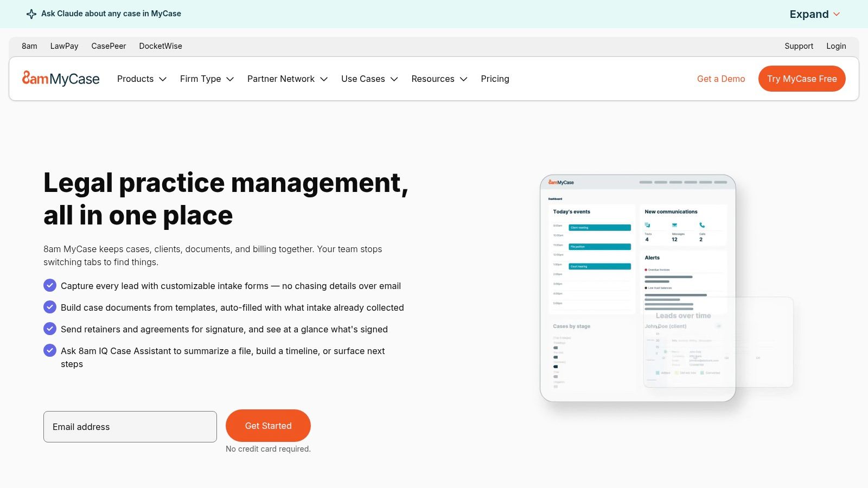Viewport: 868px width, 488px height.
Task: Click the phone calls icon in dashboard preview
Action: [x=702, y=225]
